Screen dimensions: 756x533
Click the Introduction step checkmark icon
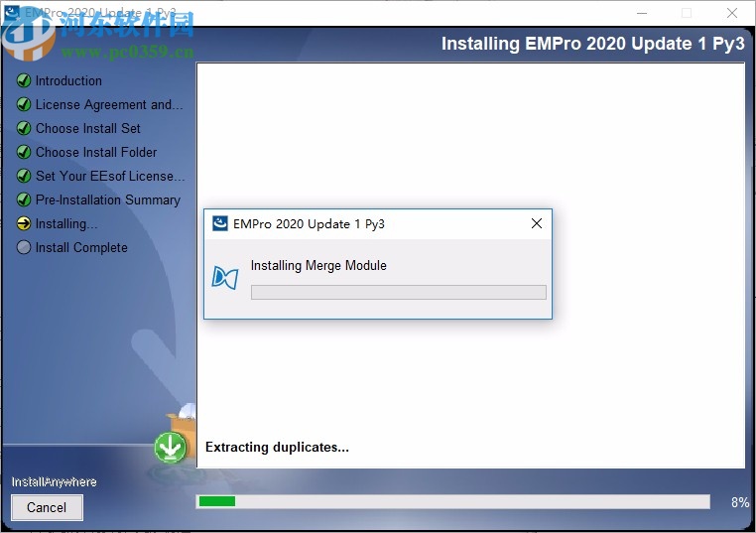tap(24, 80)
